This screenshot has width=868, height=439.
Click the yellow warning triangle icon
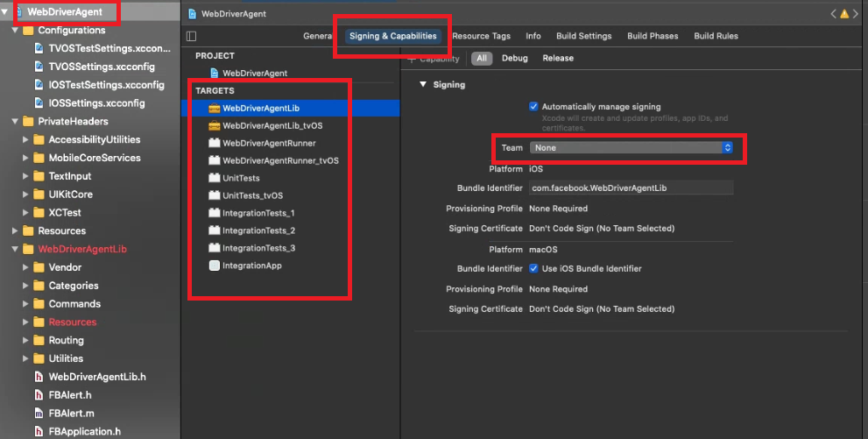click(844, 14)
